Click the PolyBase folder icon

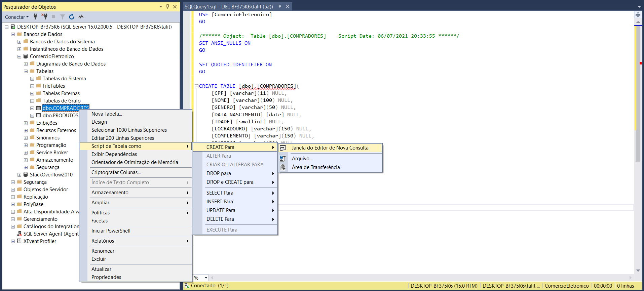19,204
